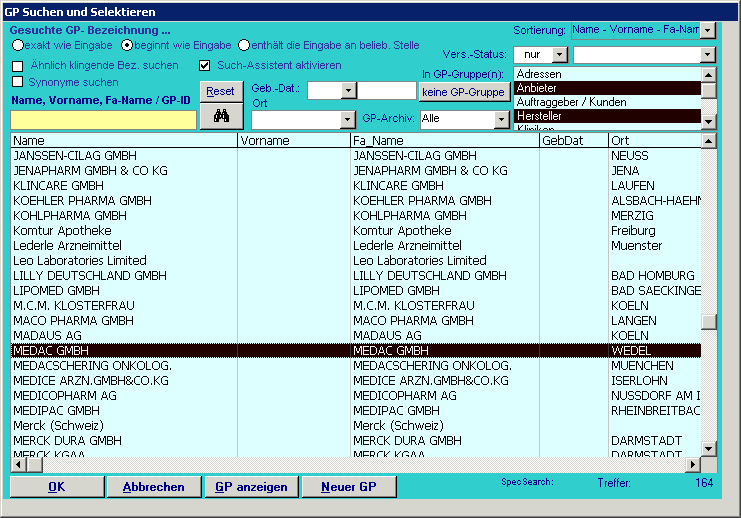Select 'enthält die Eingabe an belieb. Stelle' option
The width and height of the screenshot is (741, 518).
[x=243, y=45]
